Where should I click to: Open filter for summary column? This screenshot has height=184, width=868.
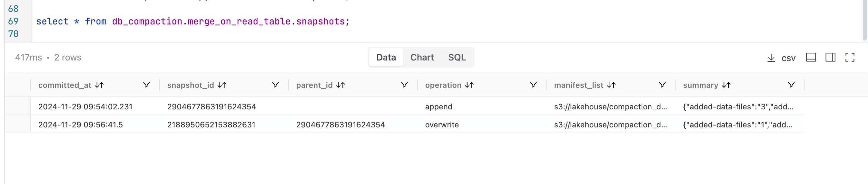tap(791, 85)
